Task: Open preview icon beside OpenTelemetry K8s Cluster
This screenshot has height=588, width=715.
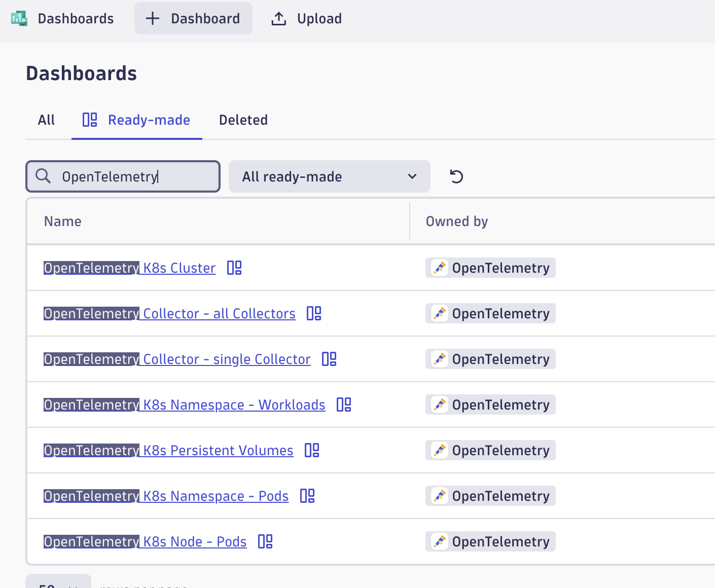Action: [x=234, y=268]
